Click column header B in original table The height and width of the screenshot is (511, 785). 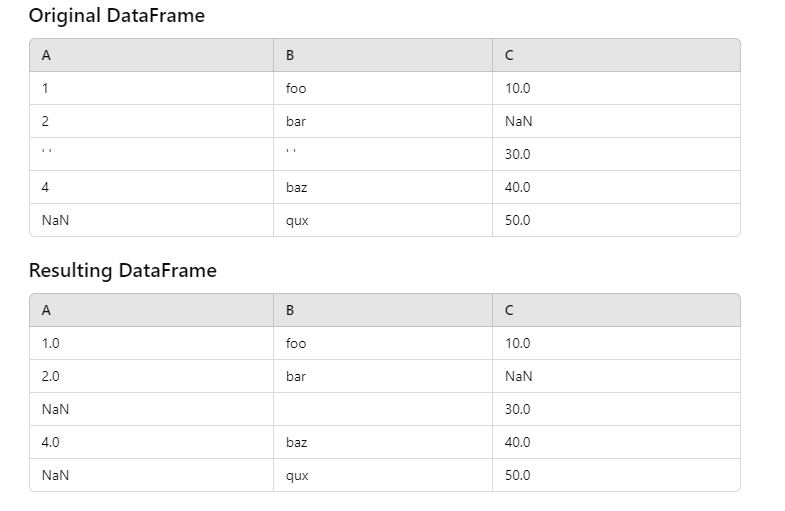(290, 56)
